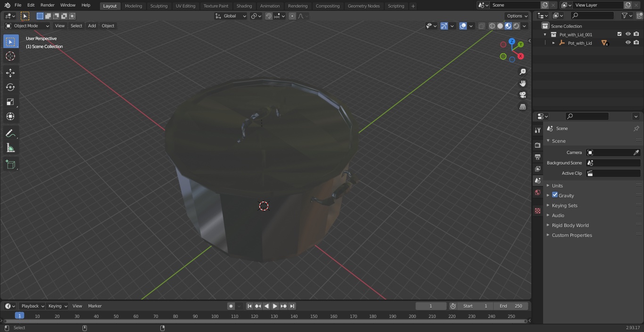Expand Pot_with_Lid tree item
This screenshot has width=644, height=332.
tap(553, 43)
